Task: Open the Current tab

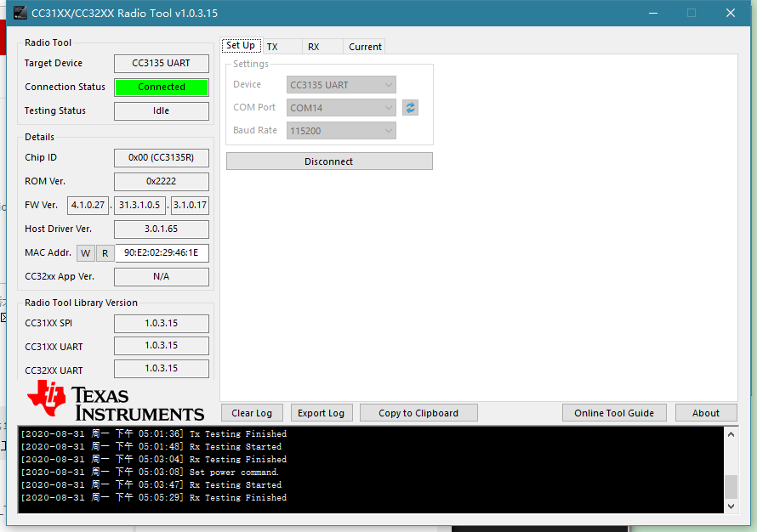Action: [x=365, y=47]
